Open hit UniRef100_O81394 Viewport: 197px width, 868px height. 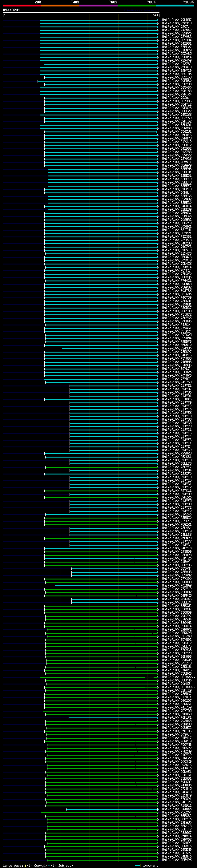point(177,40)
